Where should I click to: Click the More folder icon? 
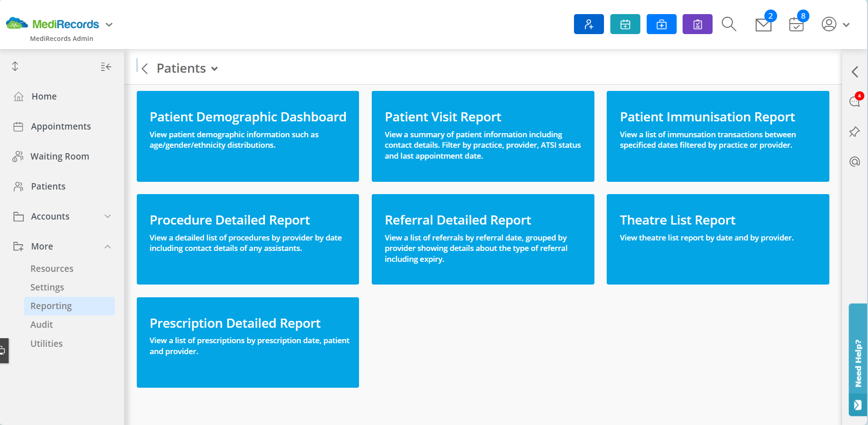coord(19,246)
